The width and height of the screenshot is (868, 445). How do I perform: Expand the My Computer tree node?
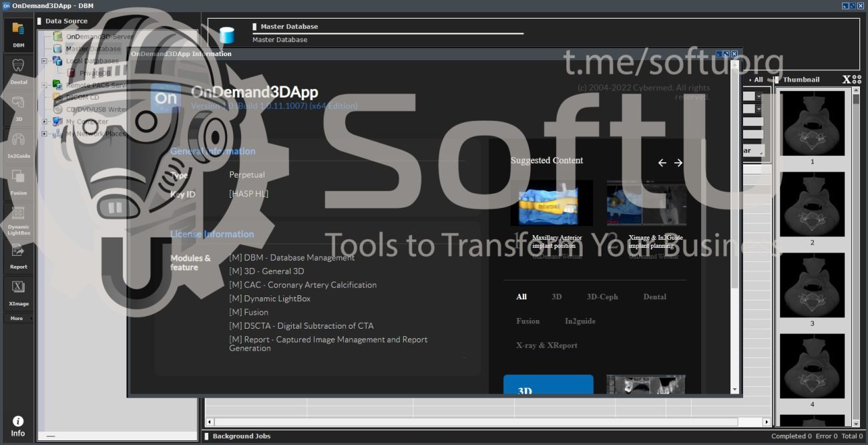pyautogui.click(x=45, y=122)
